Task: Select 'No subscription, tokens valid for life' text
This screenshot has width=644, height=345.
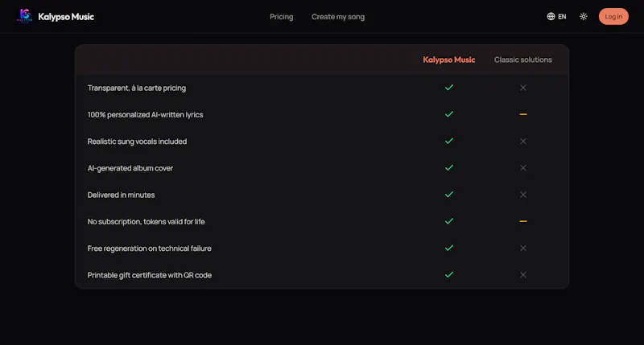Action: click(x=146, y=222)
